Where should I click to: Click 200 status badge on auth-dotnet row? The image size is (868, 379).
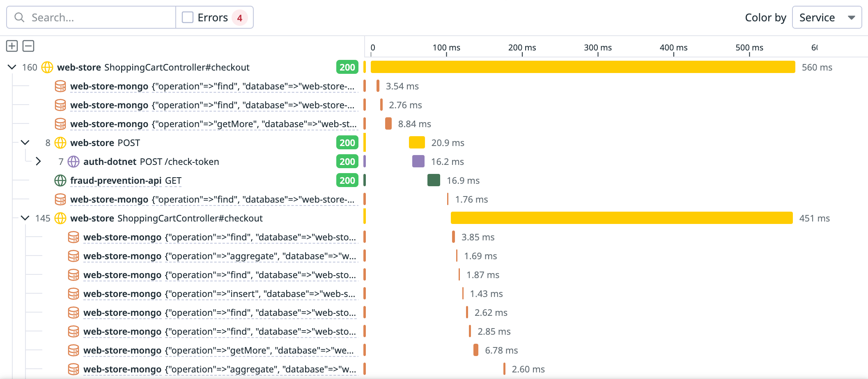[x=347, y=162]
